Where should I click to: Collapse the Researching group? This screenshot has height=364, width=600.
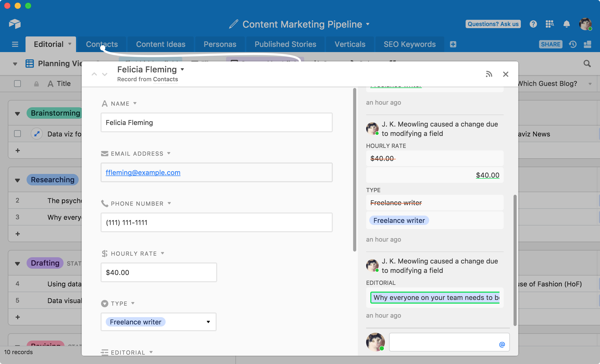tap(17, 180)
